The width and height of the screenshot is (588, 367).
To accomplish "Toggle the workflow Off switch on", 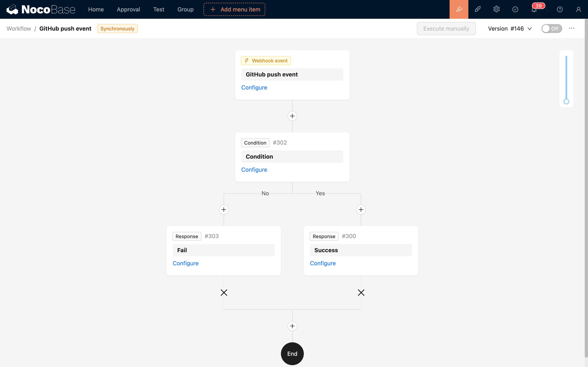I will pos(551,29).
